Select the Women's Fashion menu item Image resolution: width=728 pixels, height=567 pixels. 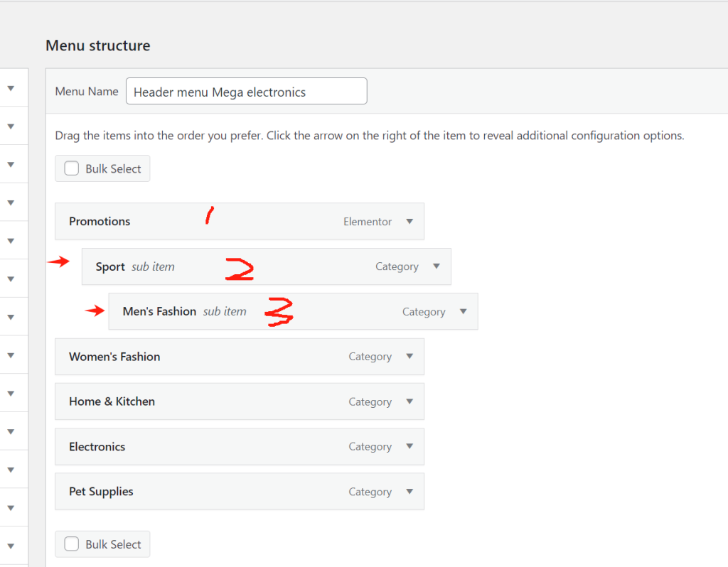coord(114,357)
